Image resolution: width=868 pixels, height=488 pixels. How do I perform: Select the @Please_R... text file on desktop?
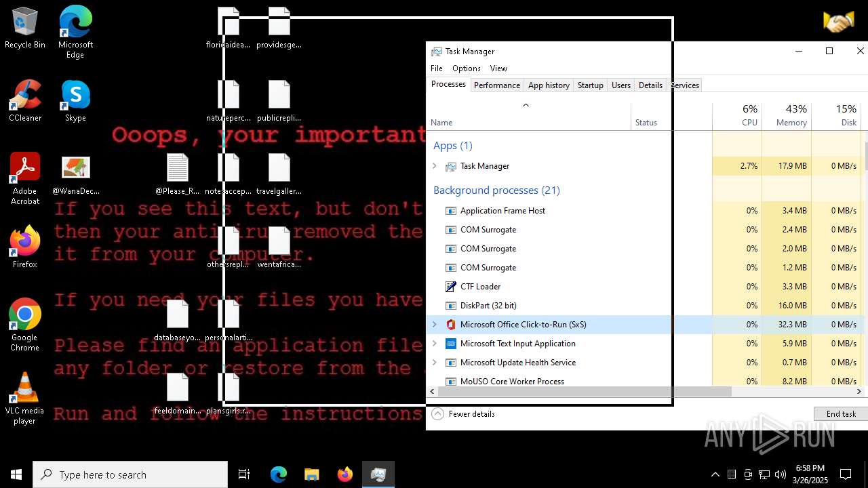coord(177,175)
